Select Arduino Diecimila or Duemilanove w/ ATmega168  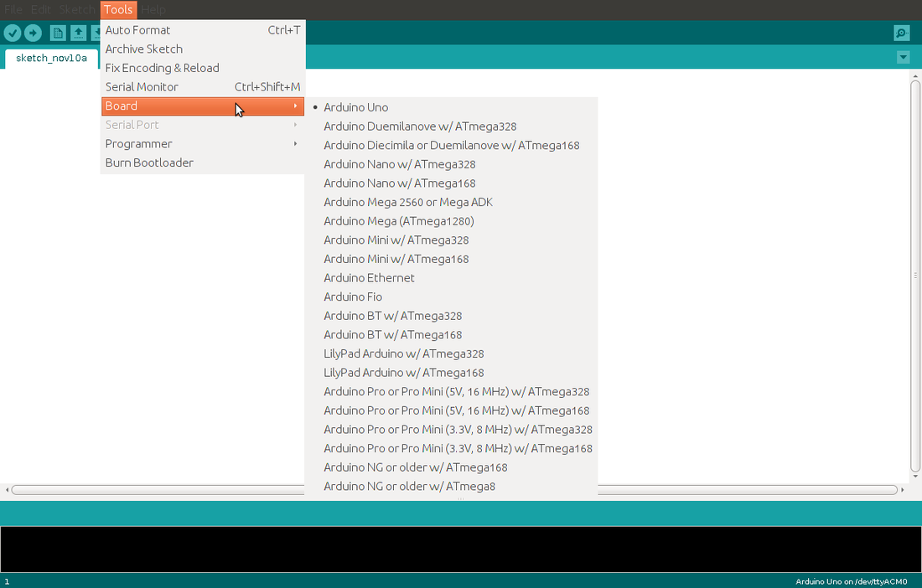coord(451,145)
